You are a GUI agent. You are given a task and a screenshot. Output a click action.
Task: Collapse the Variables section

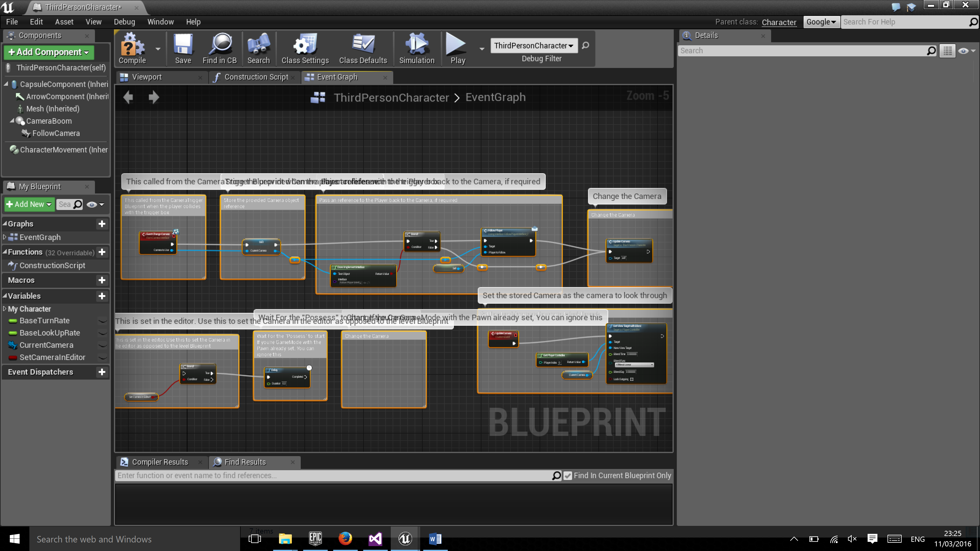coord(5,295)
